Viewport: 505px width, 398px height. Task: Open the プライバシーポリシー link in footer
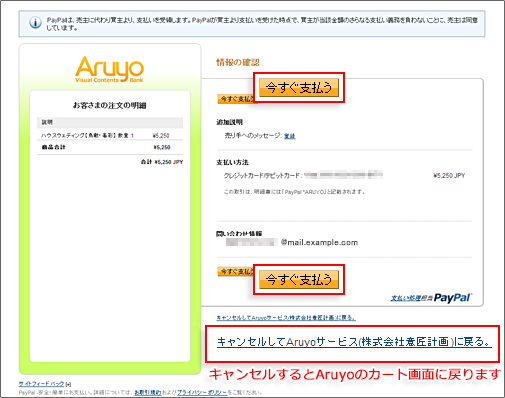click(x=202, y=392)
